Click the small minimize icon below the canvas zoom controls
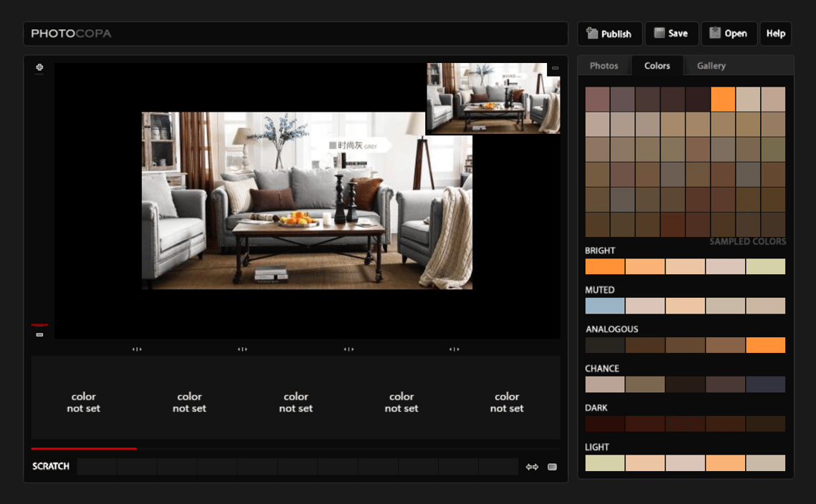The image size is (816, 504). click(x=40, y=334)
